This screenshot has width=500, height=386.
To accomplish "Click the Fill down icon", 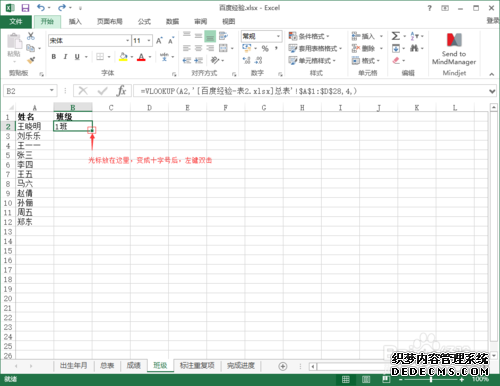I will [396, 48].
